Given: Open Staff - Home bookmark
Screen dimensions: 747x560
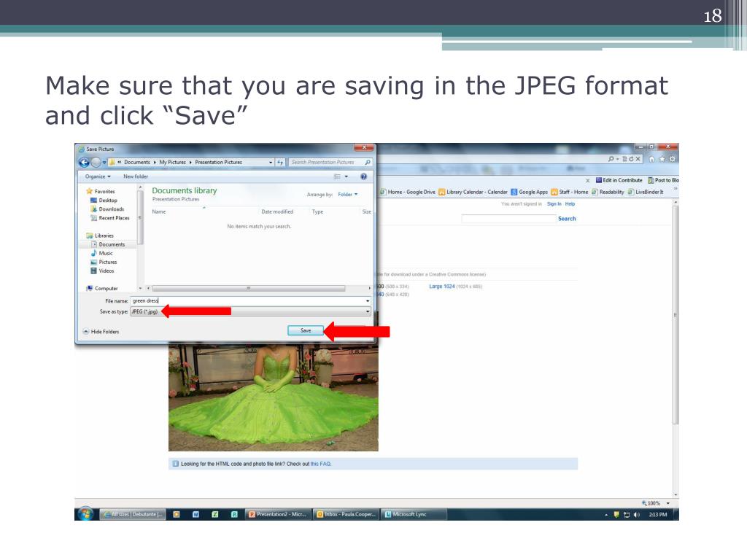Looking at the screenshot, I should 569,192.
